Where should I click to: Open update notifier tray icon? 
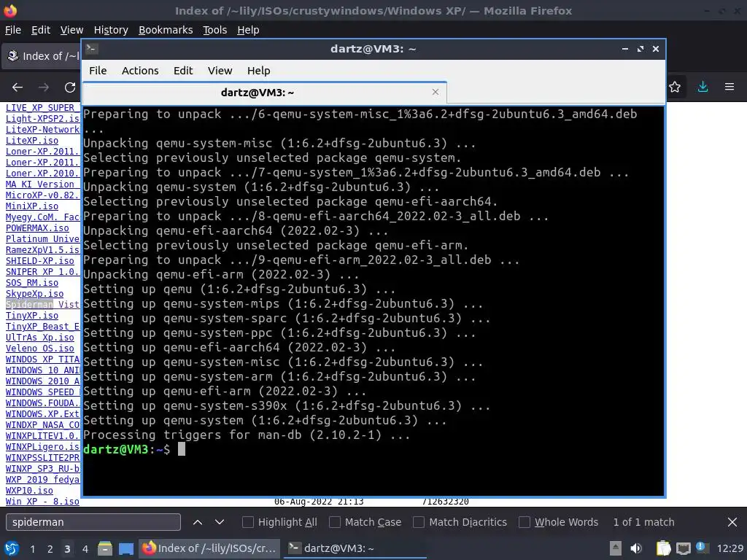(x=701, y=547)
